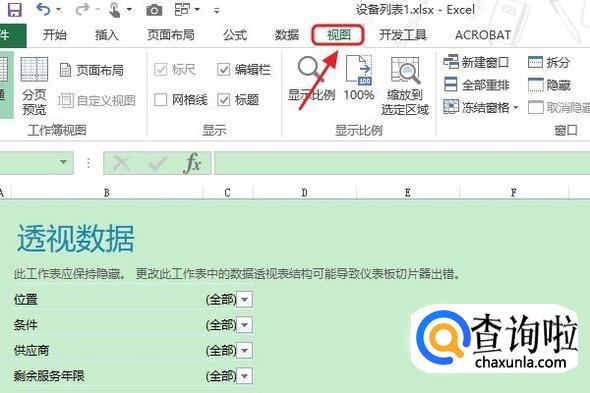This screenshot has width=590, height=393.
Task: Set zoom with the 100% icon
Action: click(x=359, y=78)
